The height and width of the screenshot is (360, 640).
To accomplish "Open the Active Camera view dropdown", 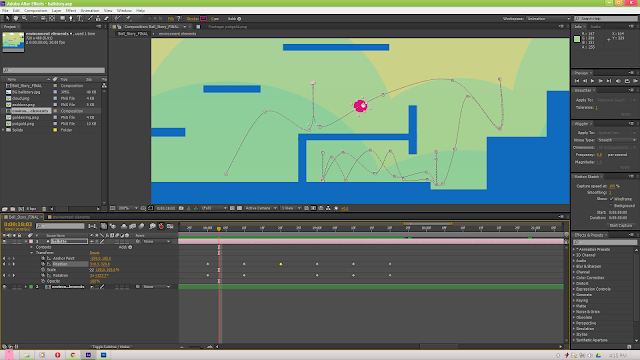I will click(x=261, y=209).
